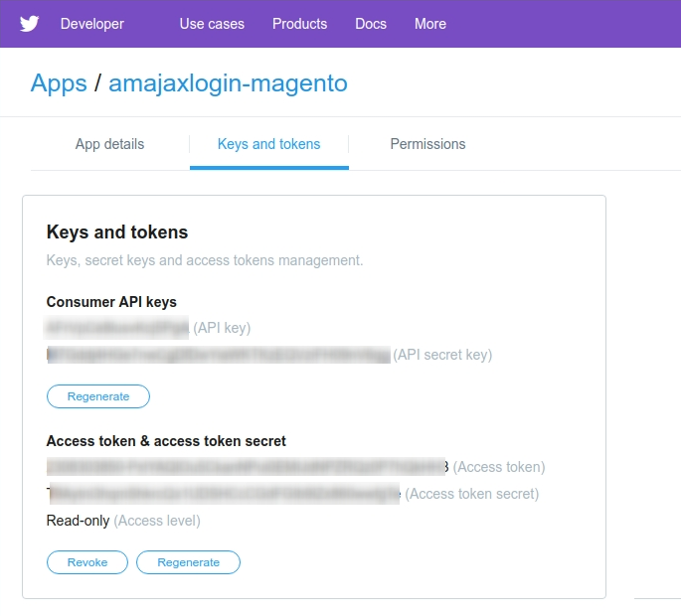The height and width of the screenshot is (616, 681).
Task: Revoke the access token
Action: (87, 562)
